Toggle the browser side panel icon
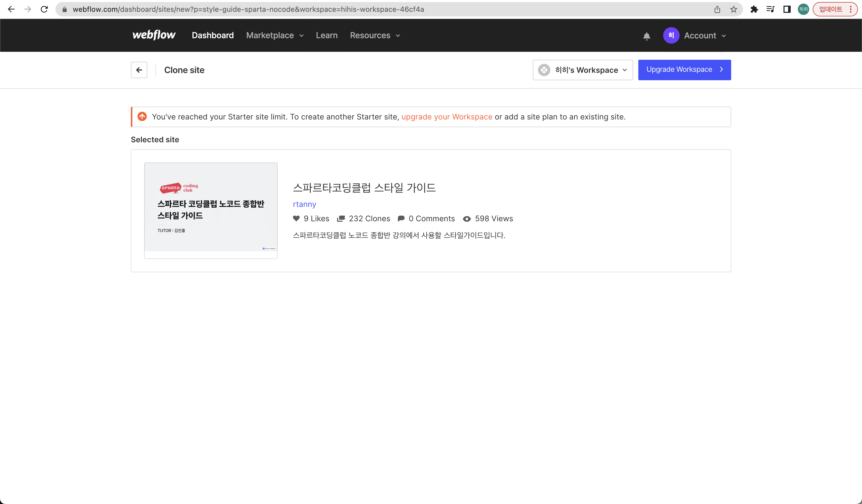 [x=787, y=9]
